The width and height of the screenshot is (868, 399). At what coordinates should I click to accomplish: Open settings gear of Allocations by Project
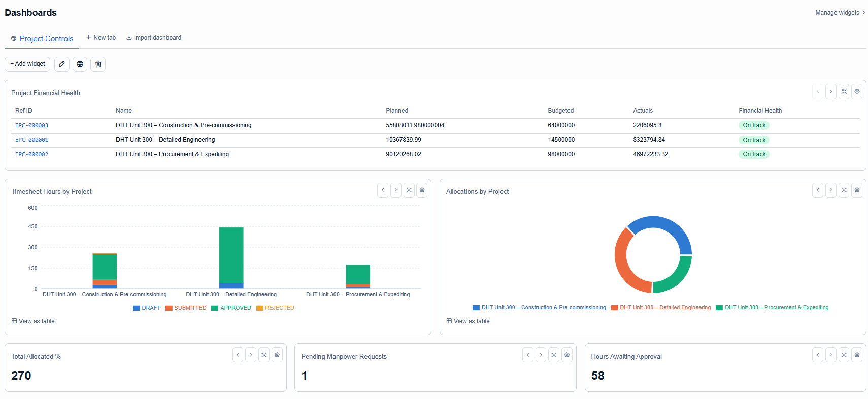[857, 190]
